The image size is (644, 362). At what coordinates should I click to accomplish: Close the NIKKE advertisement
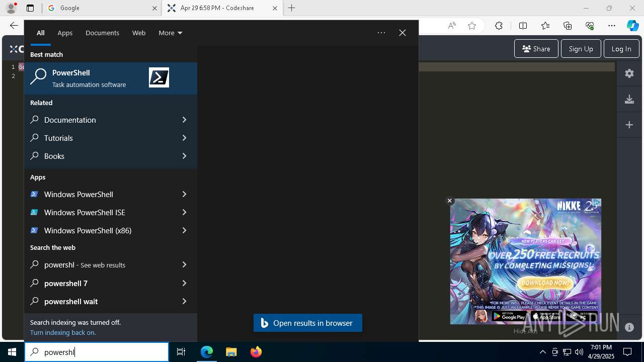click(450, 201)
